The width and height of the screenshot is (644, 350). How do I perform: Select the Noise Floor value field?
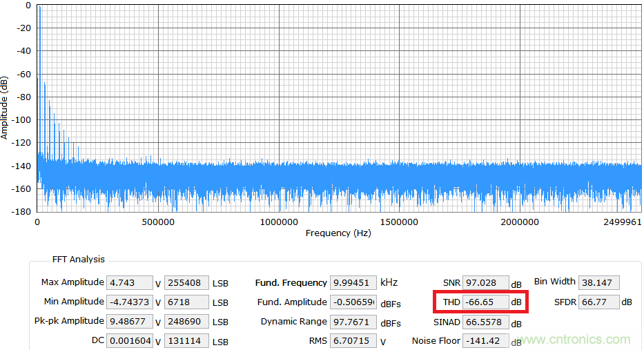[485, 341]
